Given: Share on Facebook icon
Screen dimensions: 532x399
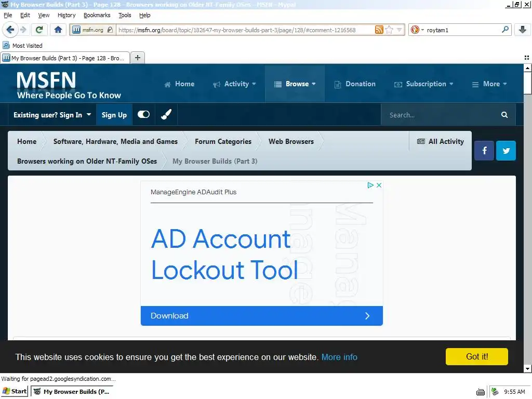Looking at the screenshot, I should pyautogui.click(x=484, y=150).
